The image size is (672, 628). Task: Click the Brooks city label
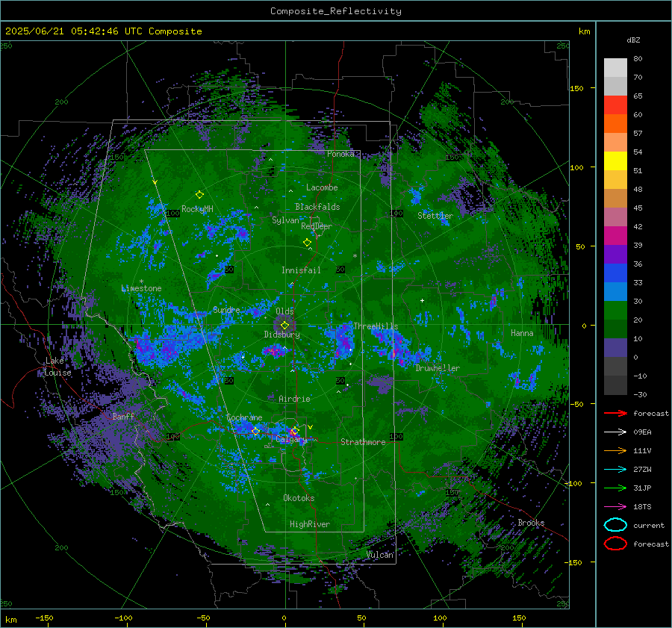tap(531, 523)
